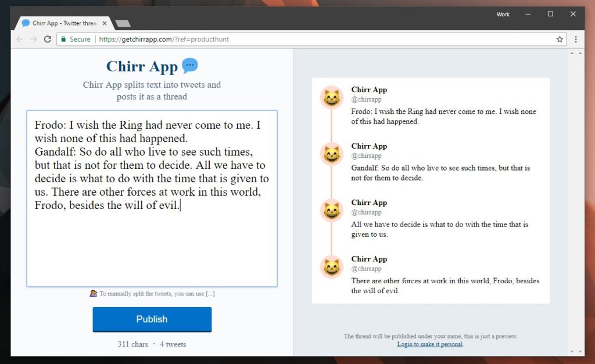Click the cat emoji avatar on the last tweet

tap(331, 267)
